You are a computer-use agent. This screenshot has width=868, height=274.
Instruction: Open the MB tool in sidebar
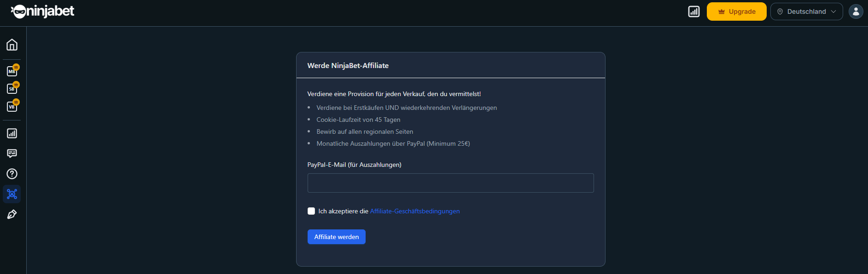pos(12,71)
